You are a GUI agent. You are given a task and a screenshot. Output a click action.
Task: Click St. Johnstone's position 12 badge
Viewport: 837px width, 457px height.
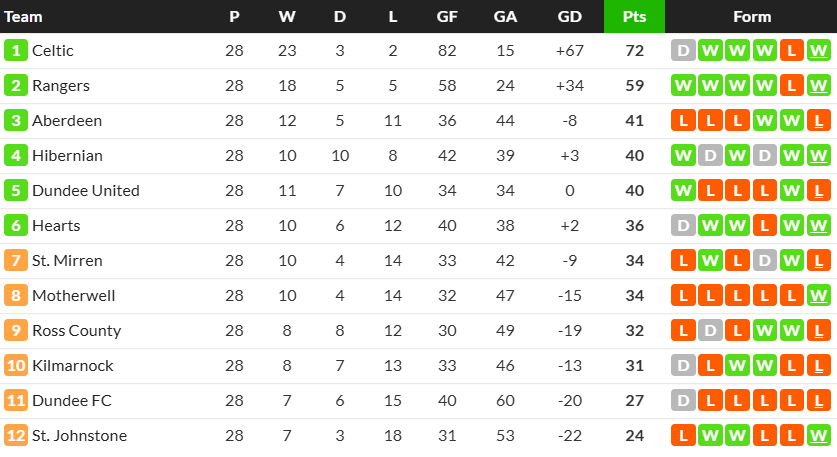(x=16, y=436)
